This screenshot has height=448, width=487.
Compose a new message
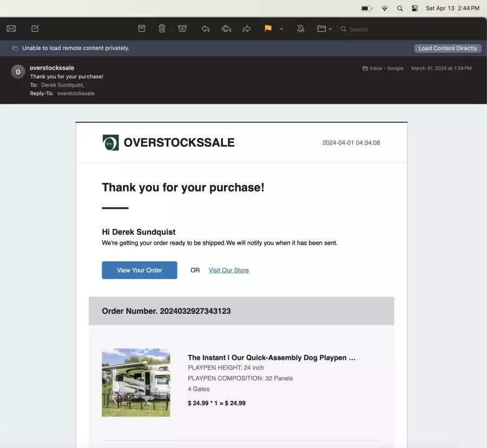click(x=35, y=29)
